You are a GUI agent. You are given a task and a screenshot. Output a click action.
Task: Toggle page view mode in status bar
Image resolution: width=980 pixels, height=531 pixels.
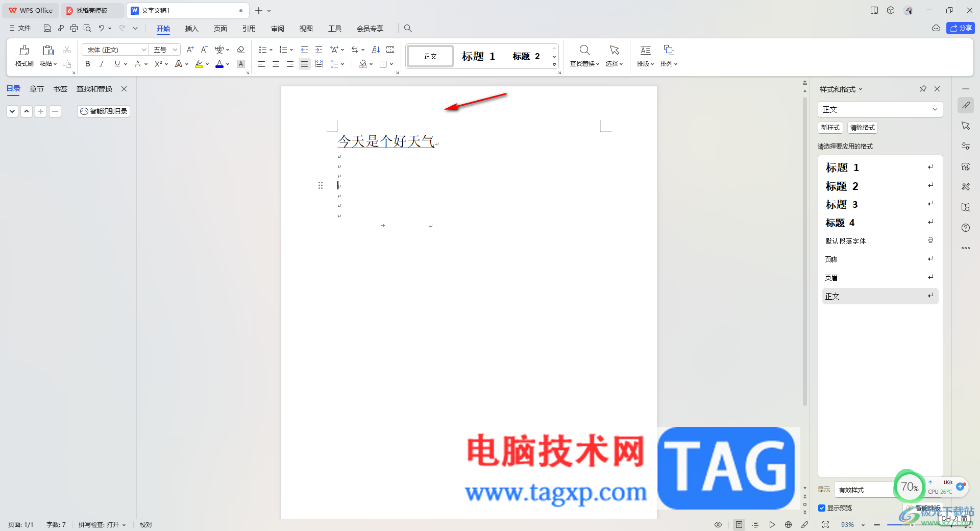tap(739, 524)
